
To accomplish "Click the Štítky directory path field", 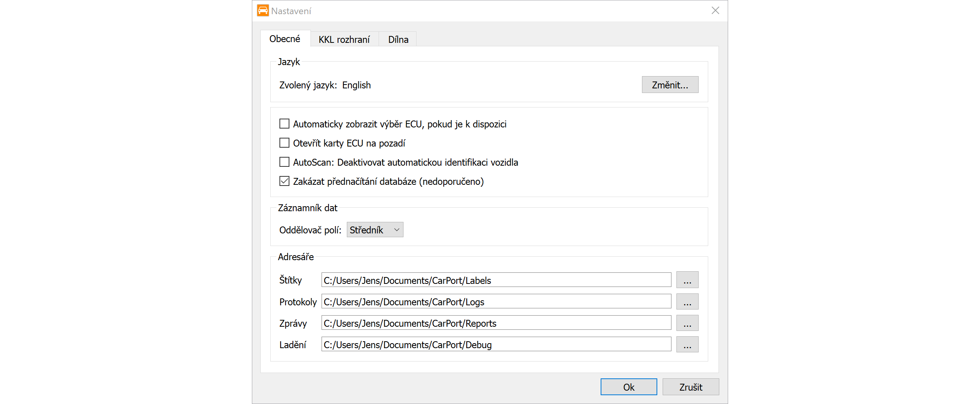I will point(496,280).
